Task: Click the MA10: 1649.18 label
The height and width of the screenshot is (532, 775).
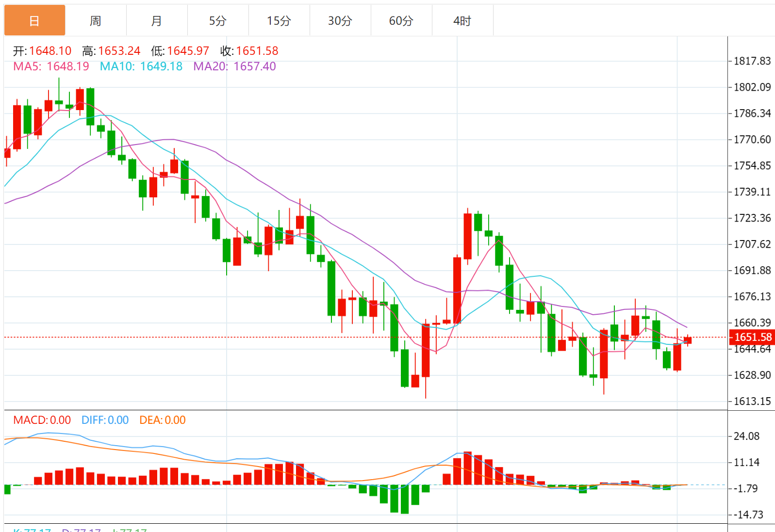Action: 141,66
